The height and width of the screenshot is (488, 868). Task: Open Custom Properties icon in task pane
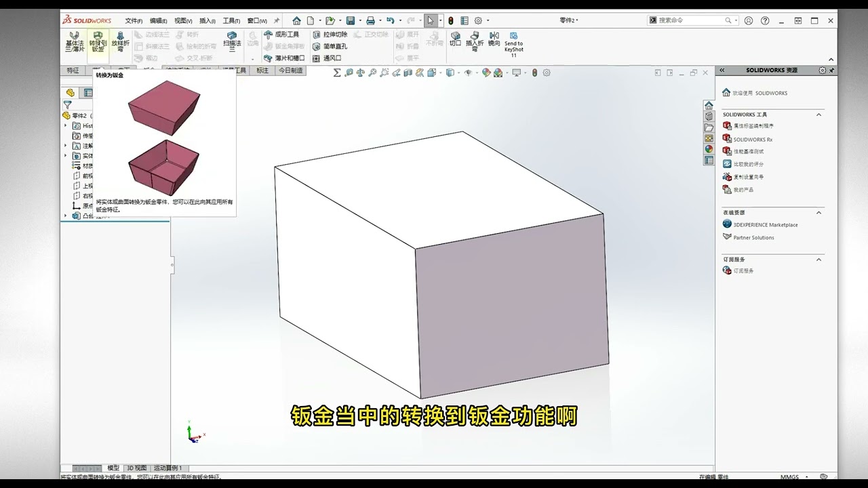pos(709,161)
